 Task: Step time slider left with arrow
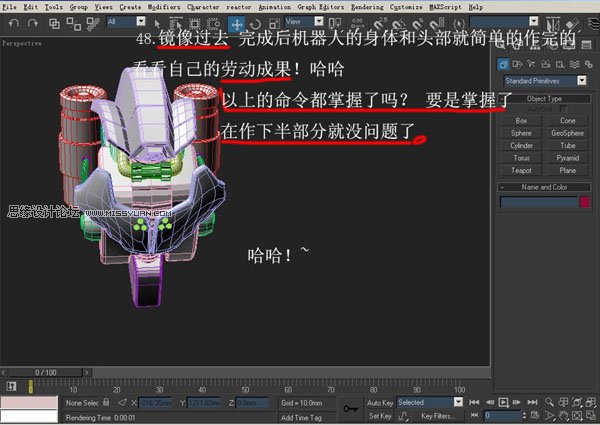click(4, 373)
